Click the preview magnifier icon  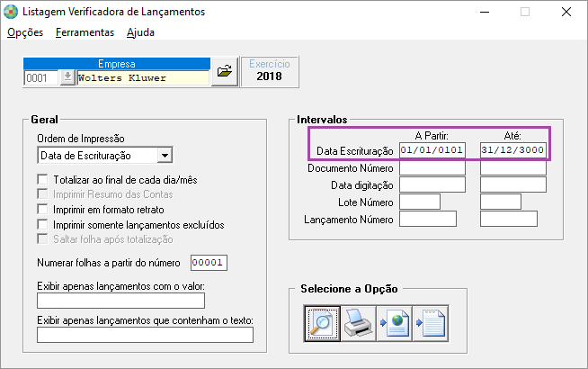322,323
